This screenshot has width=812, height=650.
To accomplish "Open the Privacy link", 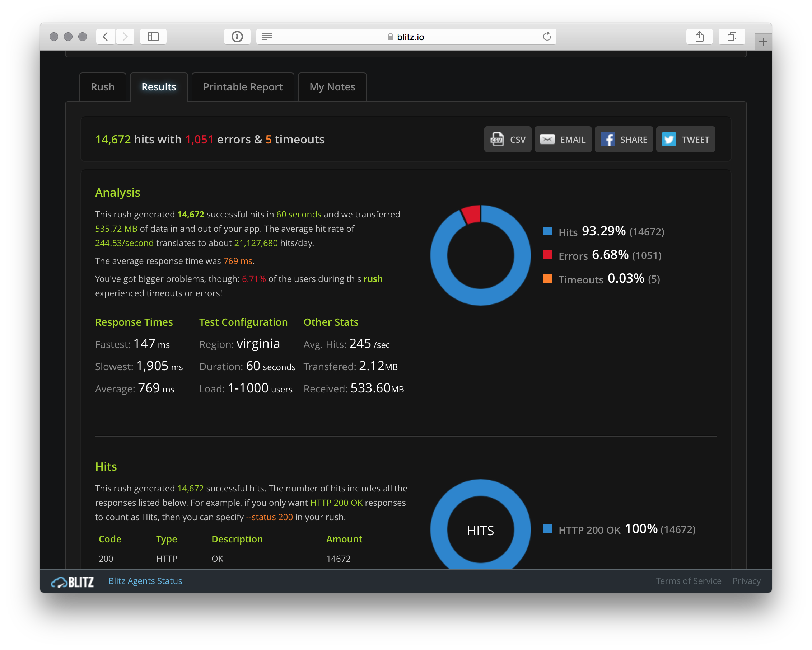I will click(746, 581).
